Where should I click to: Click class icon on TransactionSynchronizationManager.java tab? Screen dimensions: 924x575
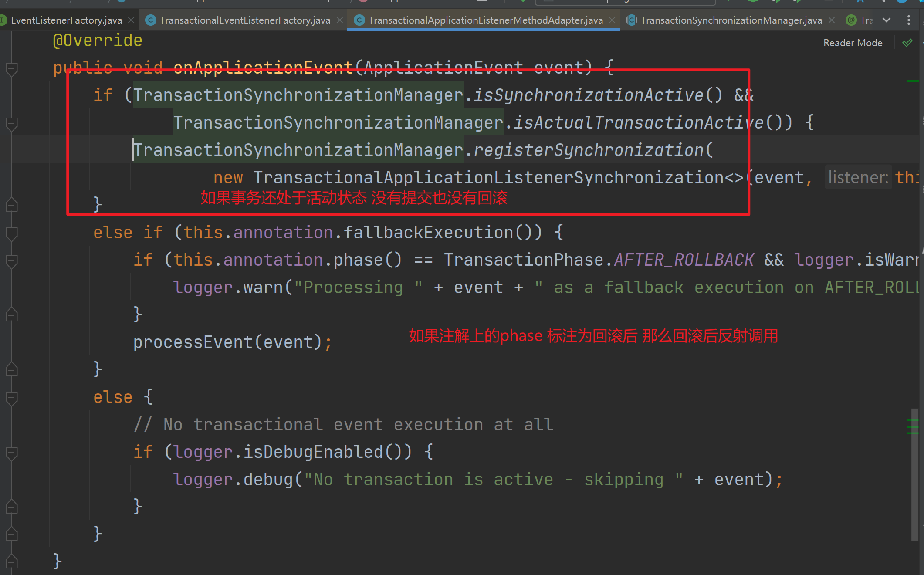point(632,20)
